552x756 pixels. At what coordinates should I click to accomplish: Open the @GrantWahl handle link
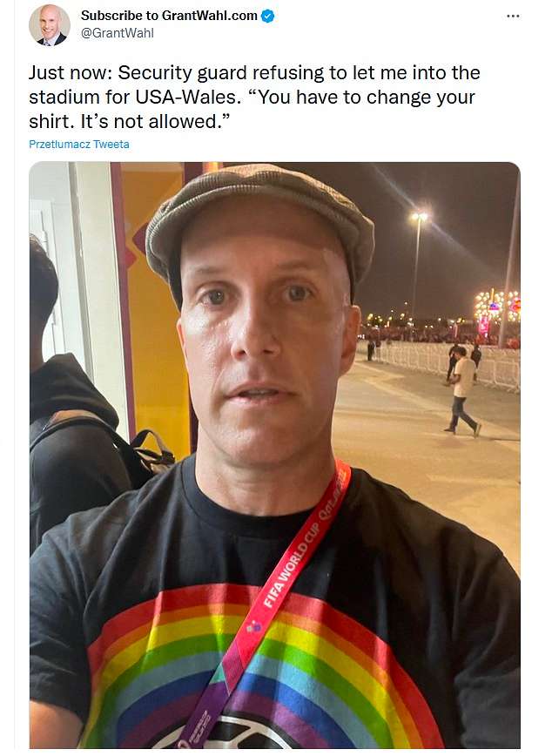click(118, 33)
